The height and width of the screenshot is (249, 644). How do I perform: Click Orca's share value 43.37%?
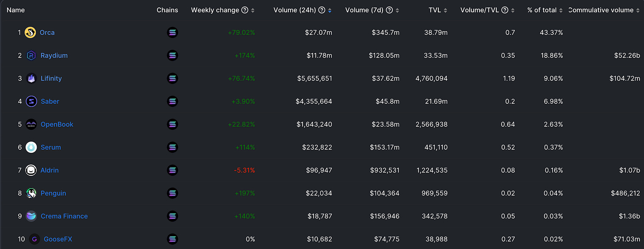[551, 32]
